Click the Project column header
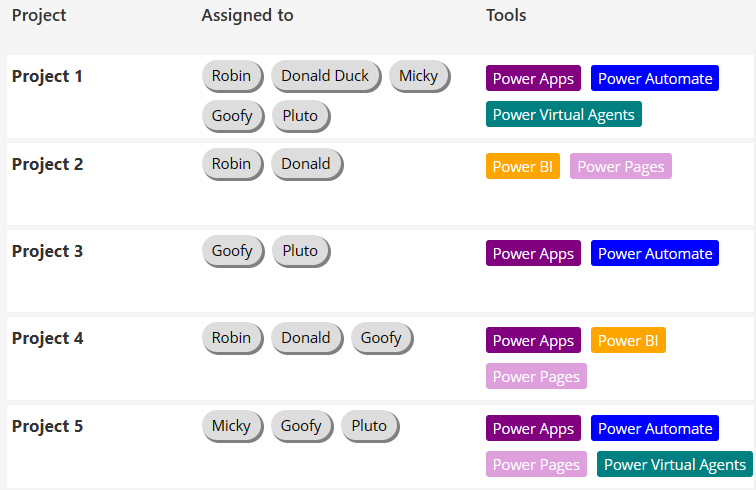 [39, 15]
